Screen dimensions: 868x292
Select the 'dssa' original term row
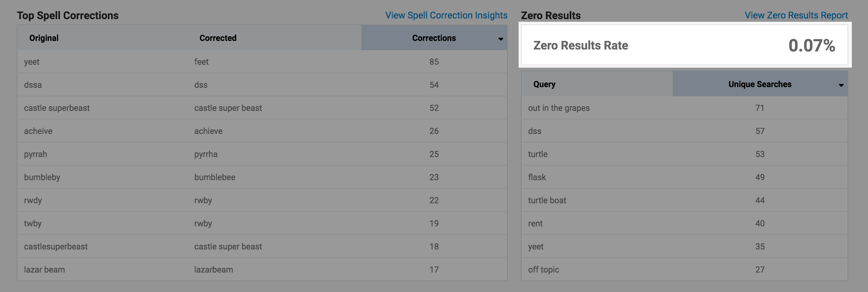pos(262,85)
